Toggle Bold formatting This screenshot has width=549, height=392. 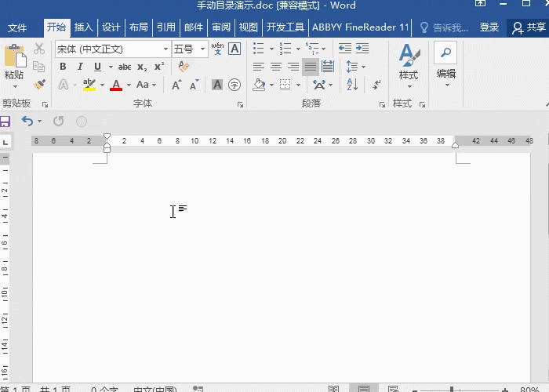coord(63,67)
